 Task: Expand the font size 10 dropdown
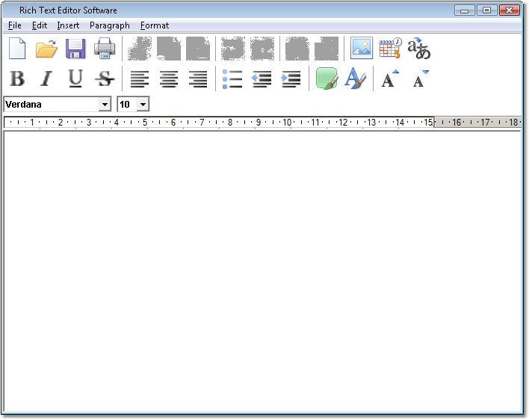tap(143, 105)
